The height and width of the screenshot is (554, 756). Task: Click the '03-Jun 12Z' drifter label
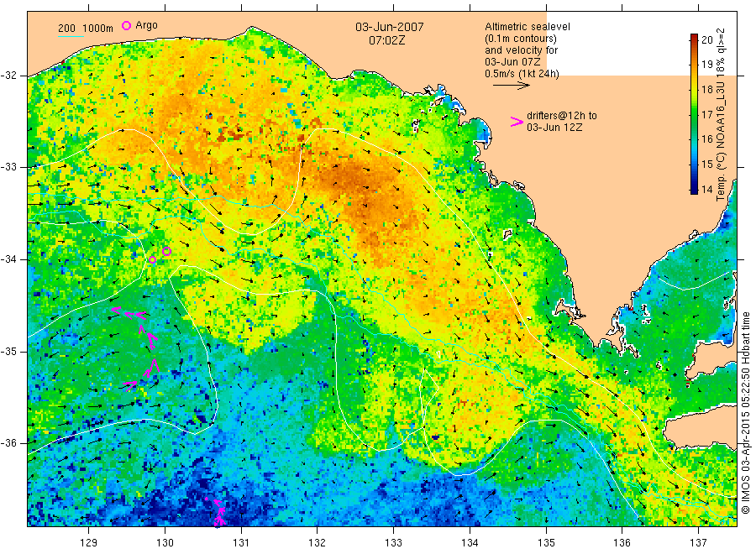(554, 128)
